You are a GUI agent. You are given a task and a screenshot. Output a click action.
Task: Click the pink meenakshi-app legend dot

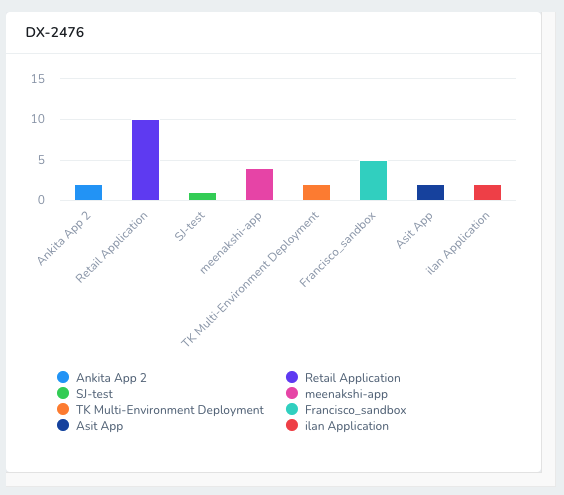292,393
